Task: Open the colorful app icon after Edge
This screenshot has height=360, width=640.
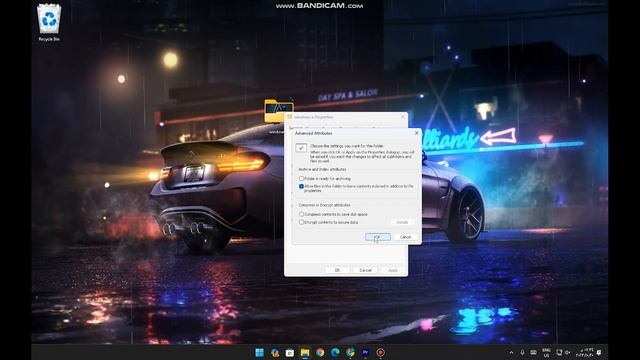Action: (350, 352)
